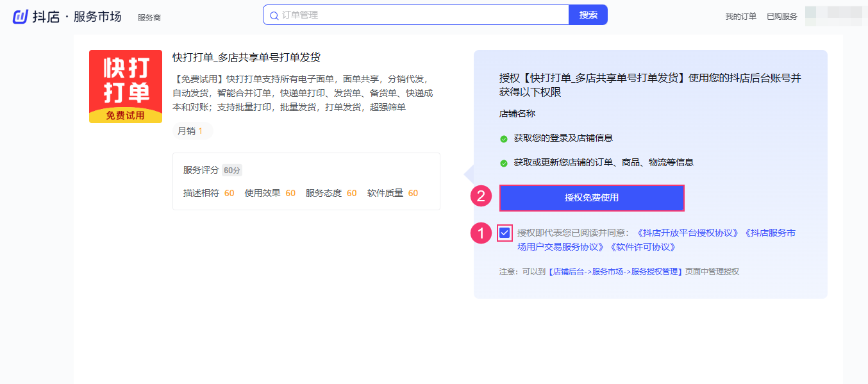Image resolution: width=868 pixels, height=384 pixels.
Task: Focus the 订单管理 search field
Action: (x=416, y=15)
